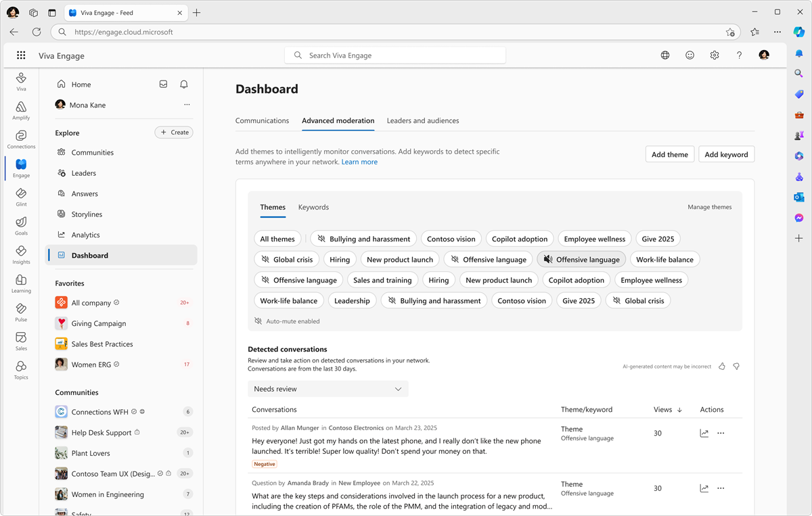Click the Add theme button
This screenshot has height=516, width=812.
(x=670, y=154)
